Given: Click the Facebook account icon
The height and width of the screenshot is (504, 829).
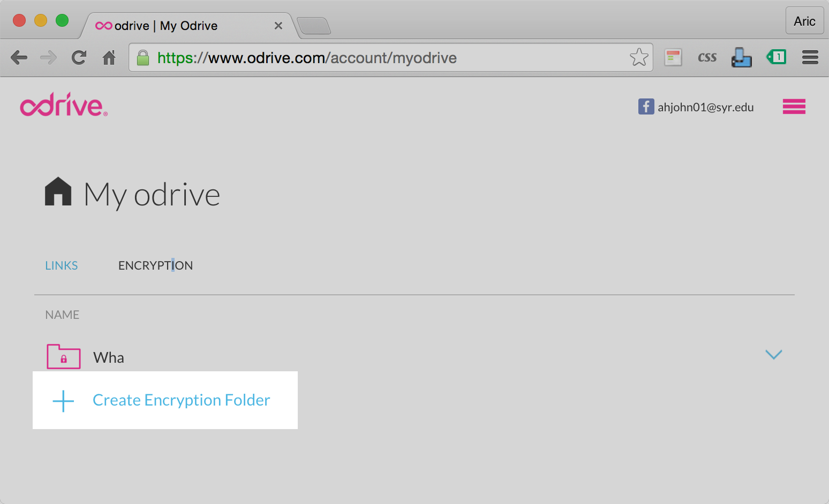Looking at the screenshot, I should [646, 106].
